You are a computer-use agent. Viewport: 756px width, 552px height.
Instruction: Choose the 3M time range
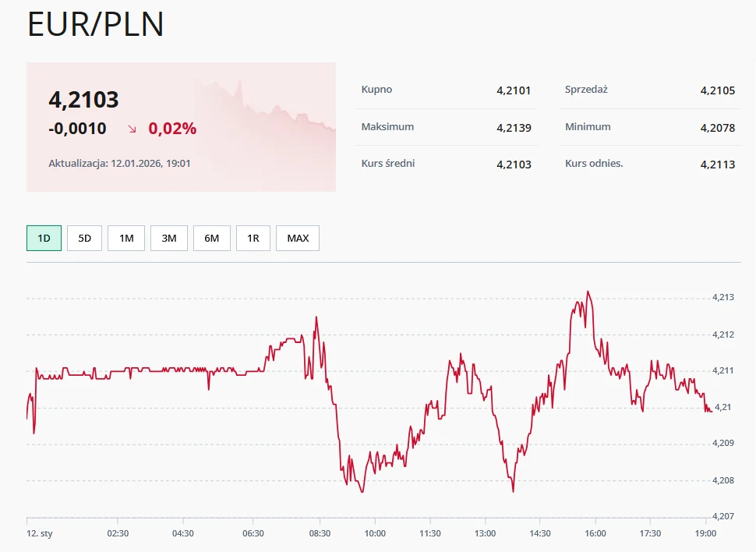pyautogui.click(x=169, y=239)
